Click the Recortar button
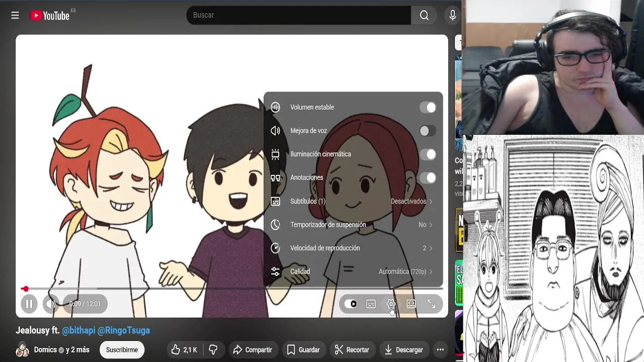The height and width of the screenshot is (362, 644). pos(352,350)
